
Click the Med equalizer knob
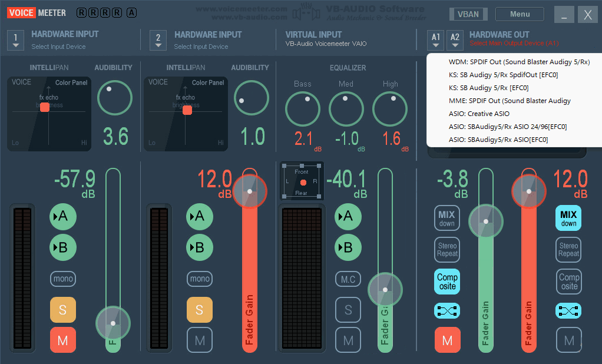346,108
